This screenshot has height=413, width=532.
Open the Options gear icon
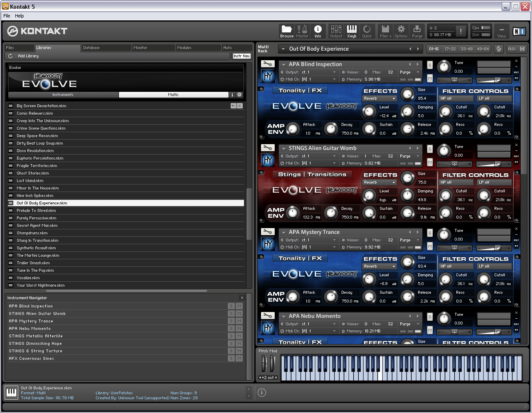coord(401,31)
